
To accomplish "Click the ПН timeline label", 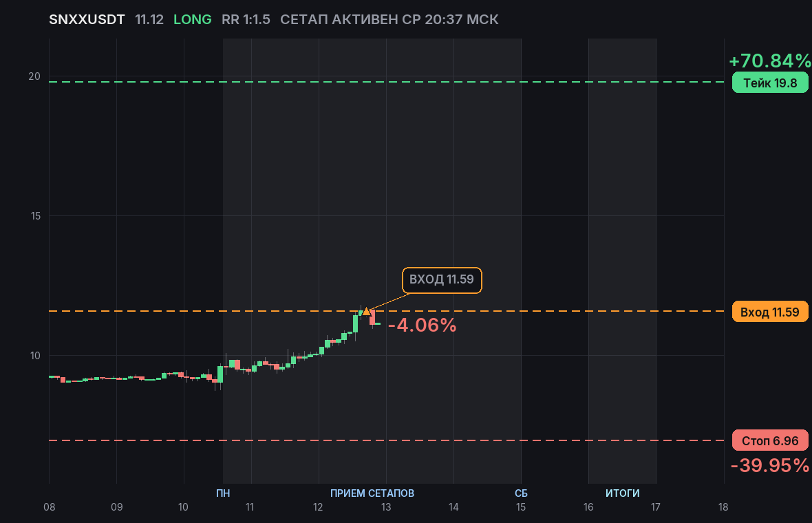I will [223, 493].
